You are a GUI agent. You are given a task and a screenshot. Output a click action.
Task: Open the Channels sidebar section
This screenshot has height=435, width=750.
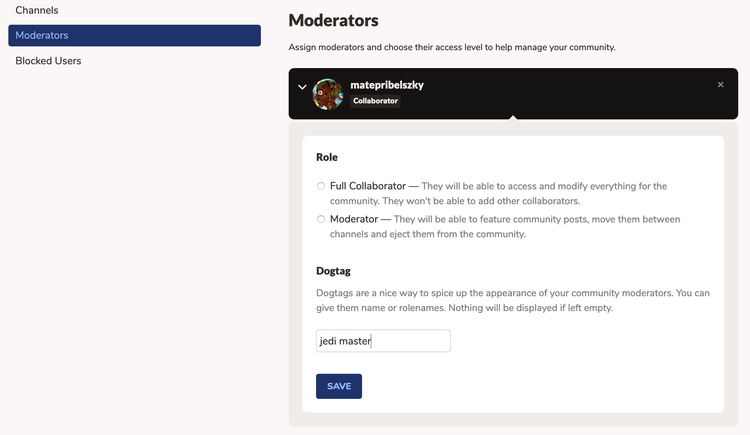pyautogui.click(x=37, y=10)
